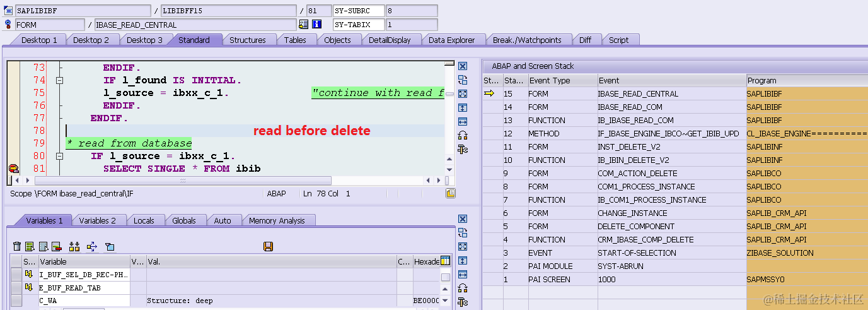The width and height of the screenshot is (868, 310).
Task: Click the Event Type column header
Action: point(562,80)
